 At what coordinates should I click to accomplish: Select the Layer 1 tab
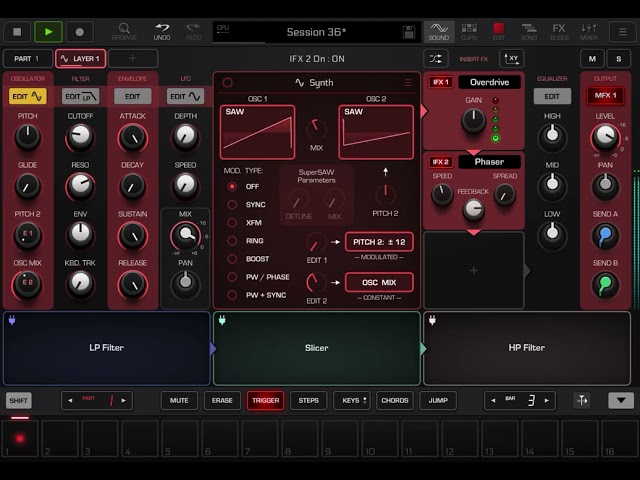80,59
